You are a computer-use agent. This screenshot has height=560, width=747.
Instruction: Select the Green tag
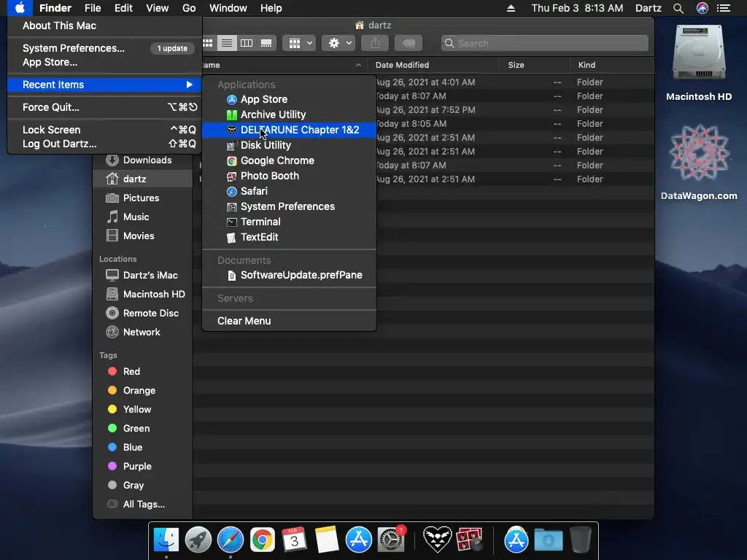click(144, 428)
